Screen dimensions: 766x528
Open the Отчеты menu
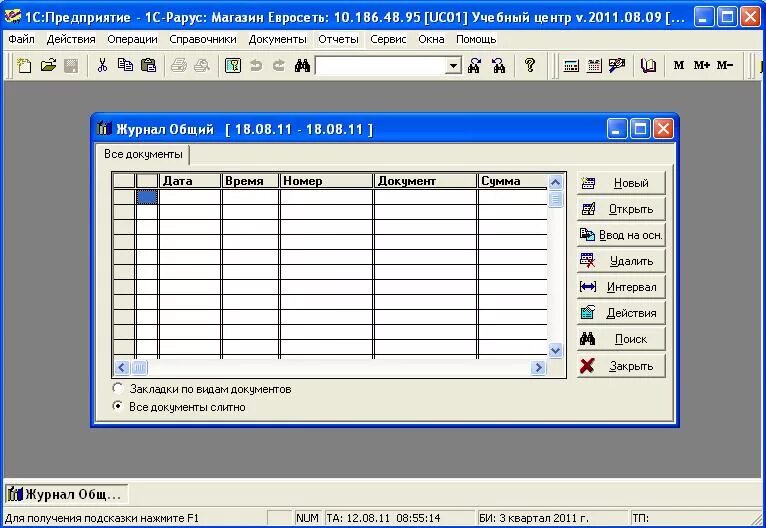[339, 39]
